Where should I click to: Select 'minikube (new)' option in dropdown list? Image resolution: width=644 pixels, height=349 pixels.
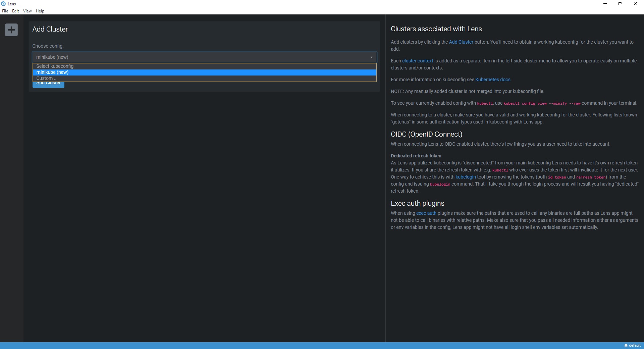pos(205,72)
